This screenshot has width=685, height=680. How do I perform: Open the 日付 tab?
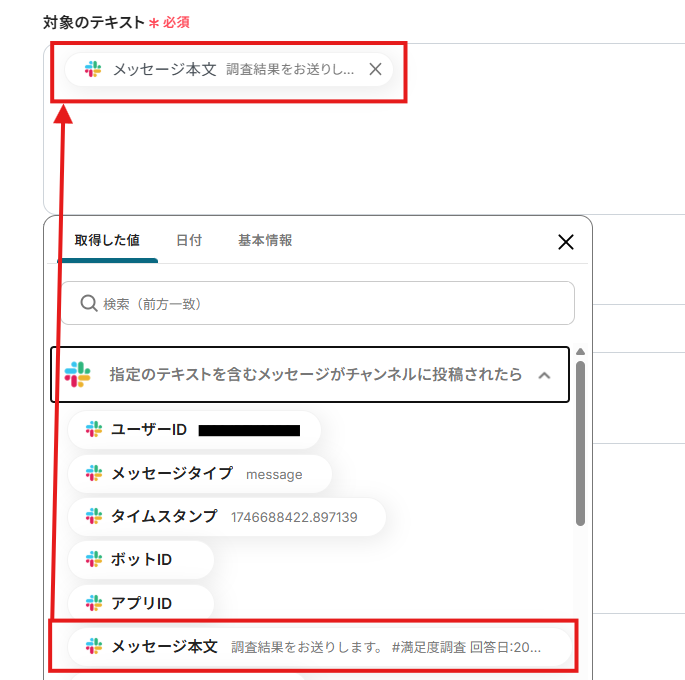(x=189, y=240)
